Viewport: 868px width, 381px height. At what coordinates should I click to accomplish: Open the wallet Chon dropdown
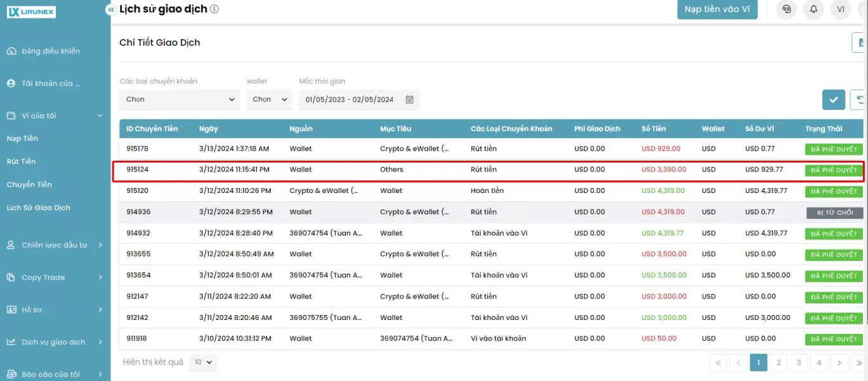pos(269,100)
